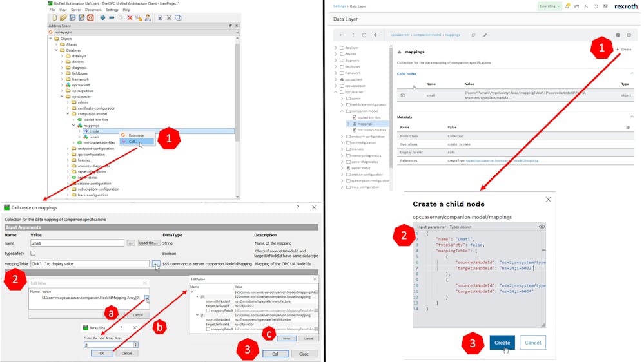Click the Array Size spinner arrows

135,345
